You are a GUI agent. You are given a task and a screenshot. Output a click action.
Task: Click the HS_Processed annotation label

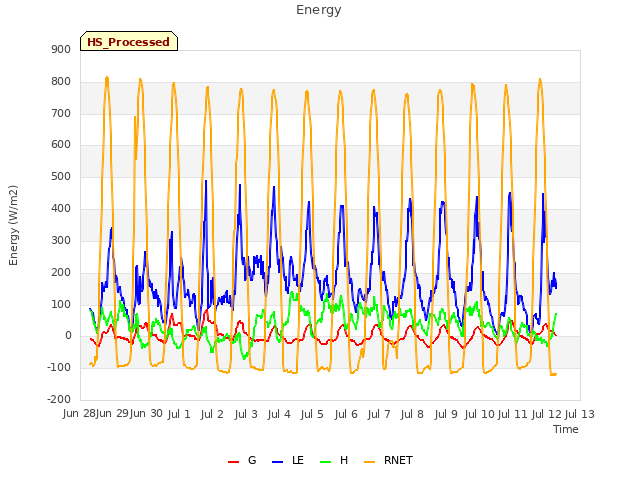tap(129, 41)
